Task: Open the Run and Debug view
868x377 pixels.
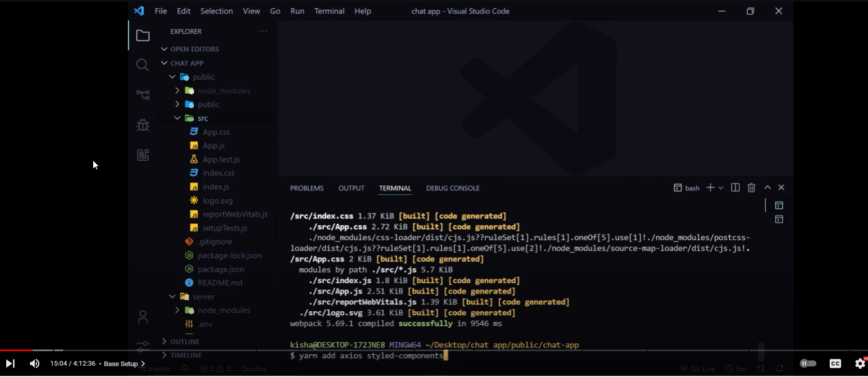Action: pyautogui.click(x=142, y=125)
